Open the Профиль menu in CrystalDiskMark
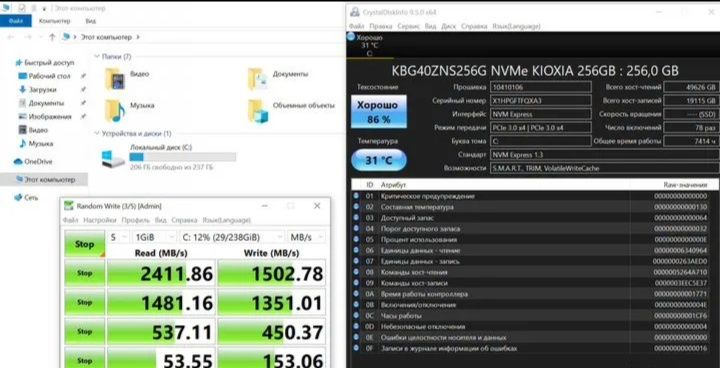 coord(135,221)
